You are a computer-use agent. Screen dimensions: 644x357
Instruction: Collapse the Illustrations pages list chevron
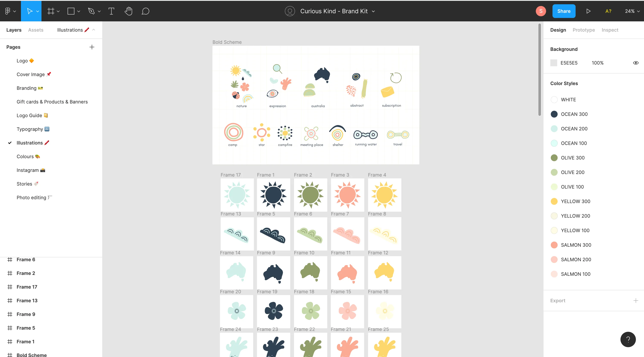(x=94, y=30)
